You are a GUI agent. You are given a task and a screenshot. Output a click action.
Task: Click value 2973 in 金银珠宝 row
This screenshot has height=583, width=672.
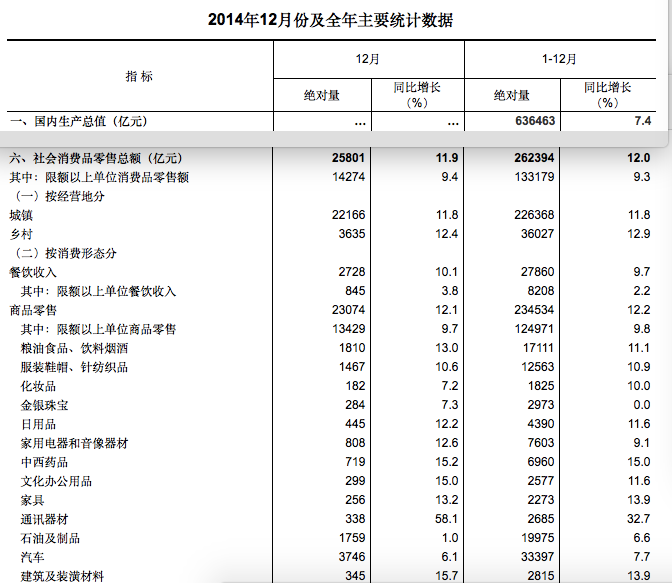[x=541, y=404]
